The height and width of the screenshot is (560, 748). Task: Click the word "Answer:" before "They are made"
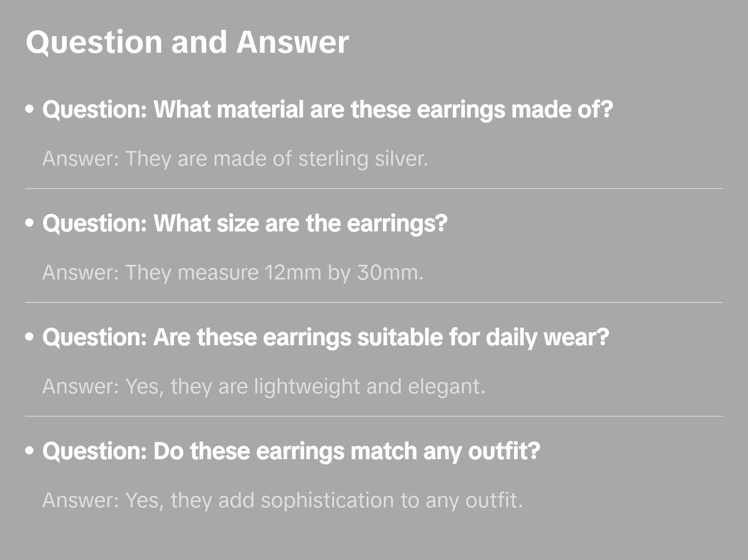(x=81, y=159)
